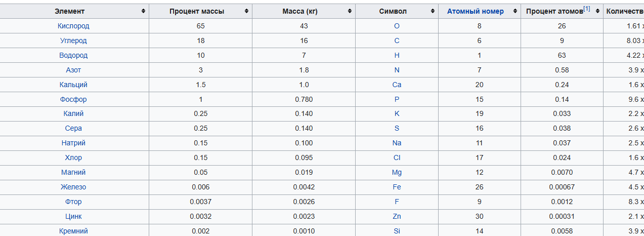Click the Процент атомов column header
644x236 pixels.
point(554,11)
